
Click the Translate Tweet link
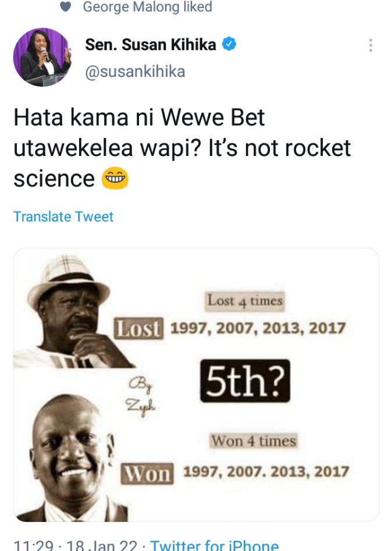(x=63, y=216)
